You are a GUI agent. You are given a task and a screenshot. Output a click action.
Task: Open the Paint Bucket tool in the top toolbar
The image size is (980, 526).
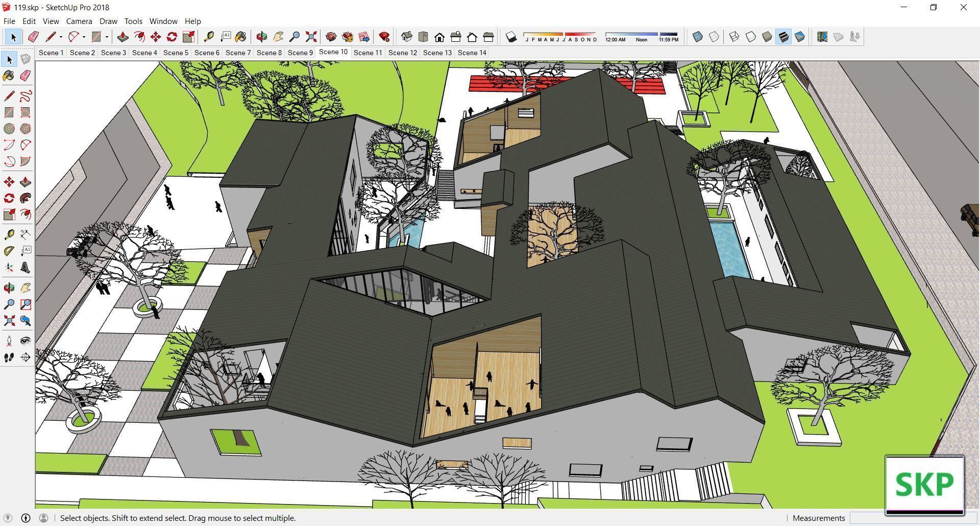[x=241, y=37]
